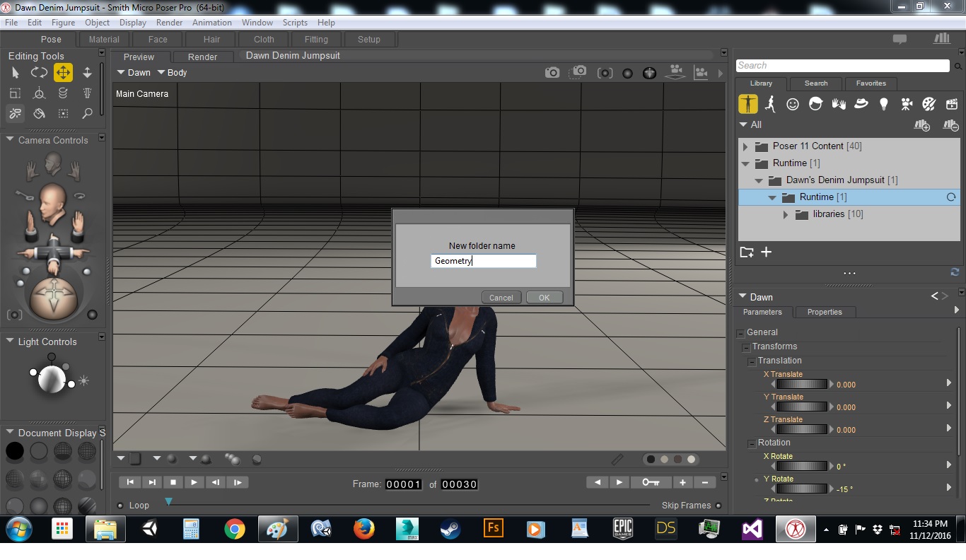Open the Face expressions library category

793,104
